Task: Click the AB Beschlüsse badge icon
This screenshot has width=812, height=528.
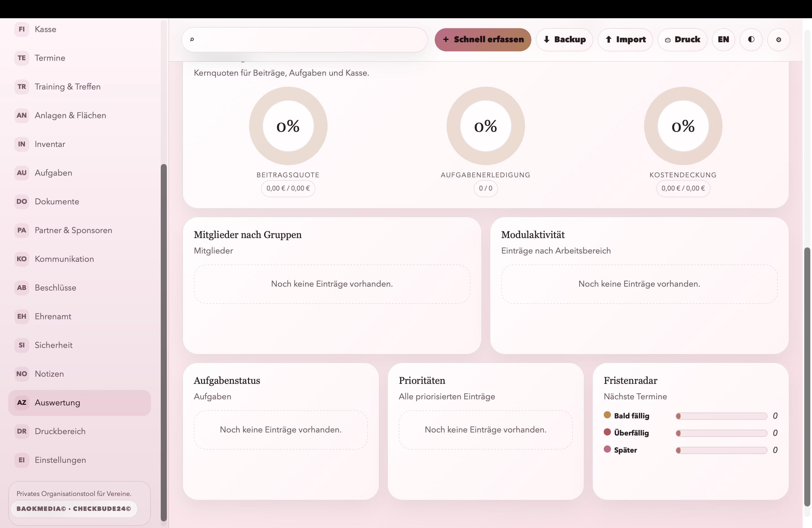Action: [22, 287]
